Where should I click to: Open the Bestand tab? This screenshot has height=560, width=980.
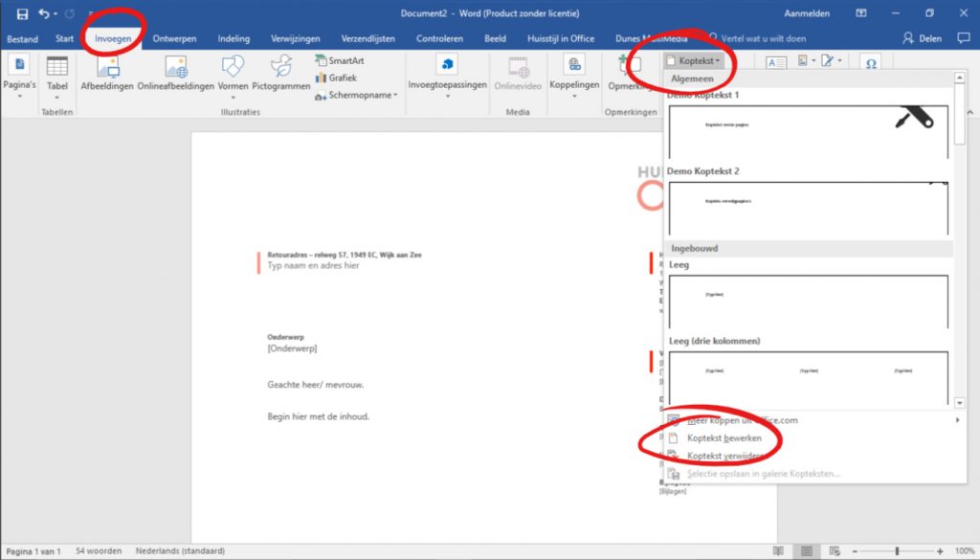[x=23, y=38]
